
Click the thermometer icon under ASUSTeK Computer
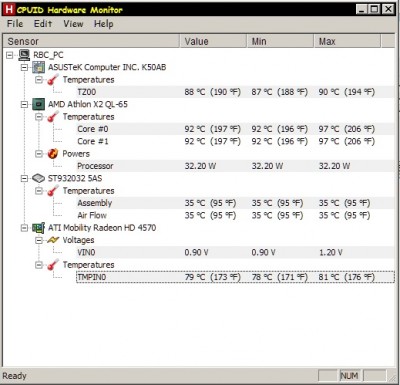coord(53,80)
